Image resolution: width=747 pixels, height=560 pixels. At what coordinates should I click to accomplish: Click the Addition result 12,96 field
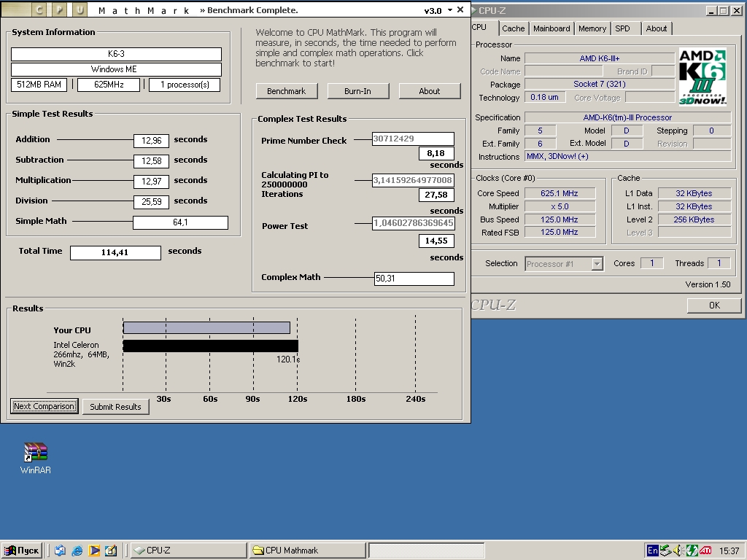tap(152, 141)
